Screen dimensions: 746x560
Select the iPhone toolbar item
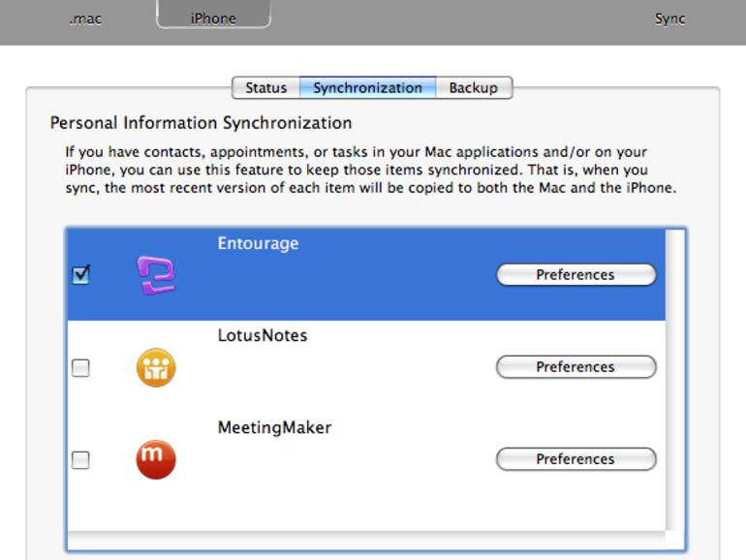point(213,15)
